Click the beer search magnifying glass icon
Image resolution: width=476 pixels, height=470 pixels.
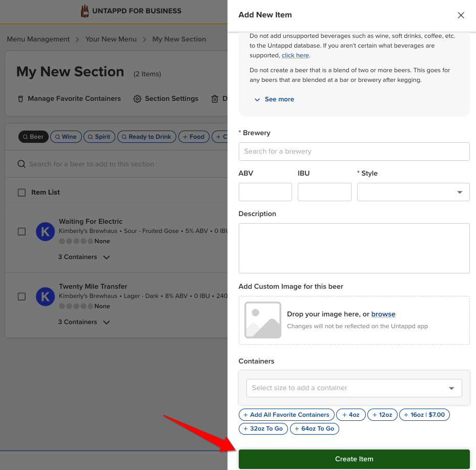(21, 163)
